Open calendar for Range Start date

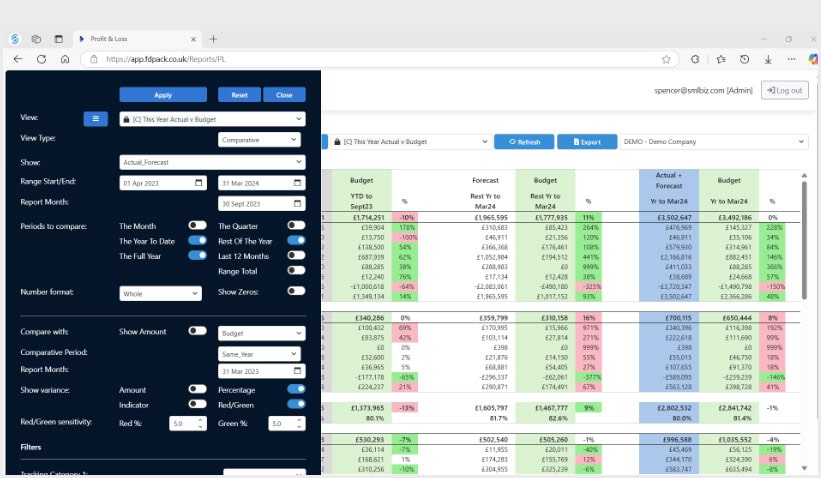point(198,183)
